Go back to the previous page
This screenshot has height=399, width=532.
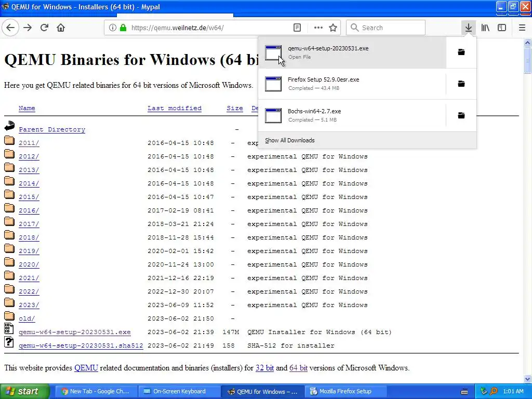tap(10, 28)
